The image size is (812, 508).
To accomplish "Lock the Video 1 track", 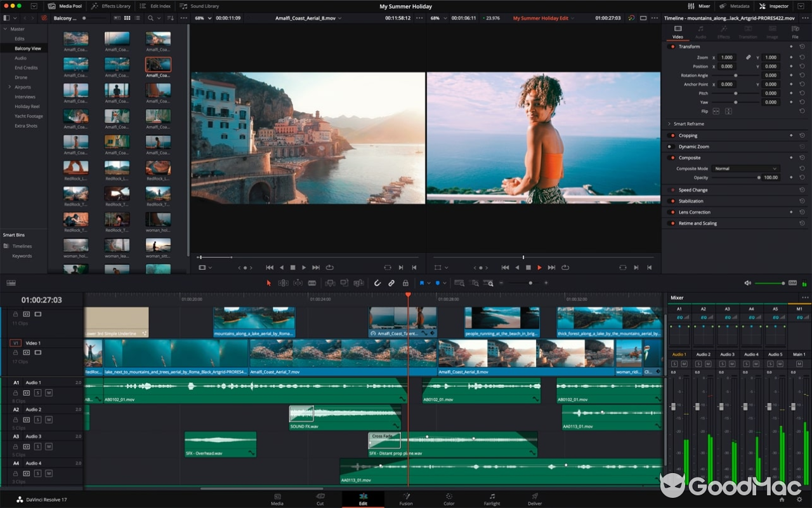I will [15, 352].
